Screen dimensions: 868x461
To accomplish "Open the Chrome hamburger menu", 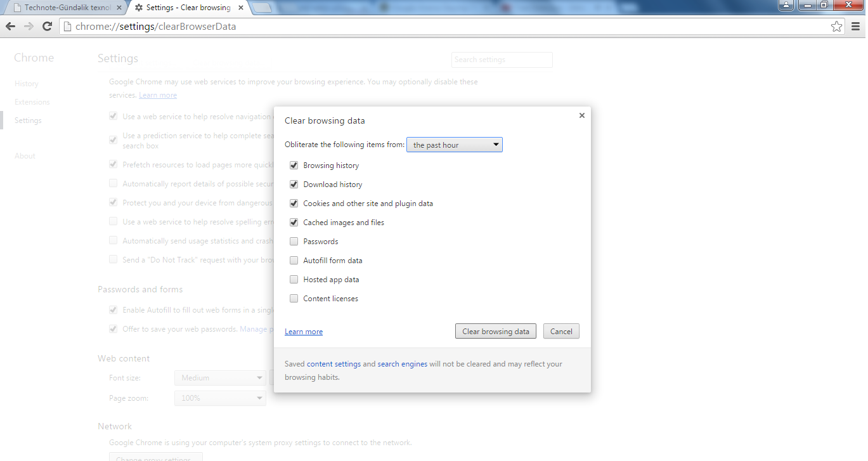I will pyautogui.click(x=856, y=26).
